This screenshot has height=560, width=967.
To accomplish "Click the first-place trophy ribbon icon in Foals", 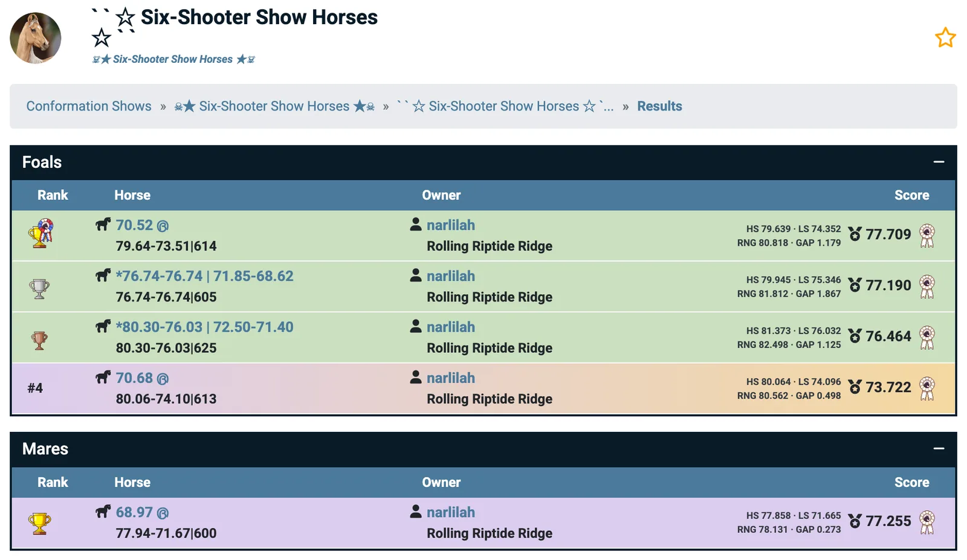I will click(x=40, y=234).
